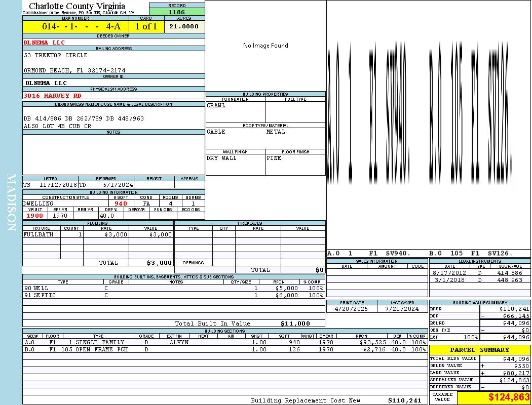Click ALSO LOT 4B CUB CR

tap(57, 126)
